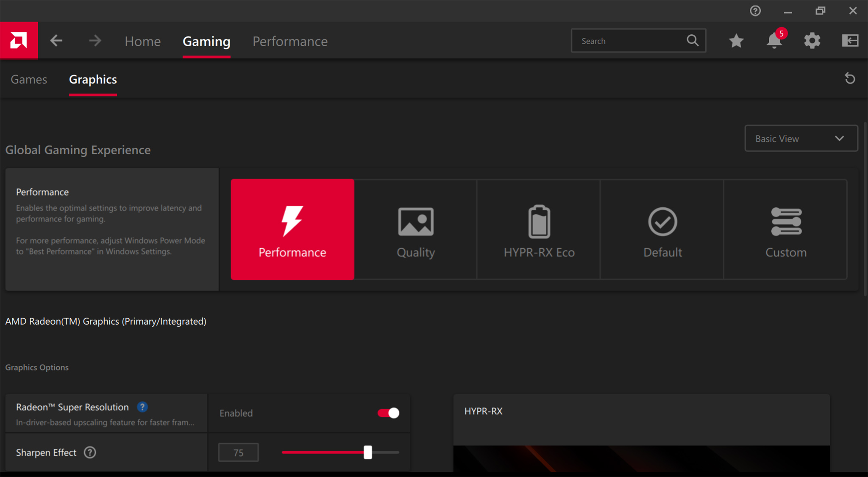Go forward with the right arrow

[95, 41]
